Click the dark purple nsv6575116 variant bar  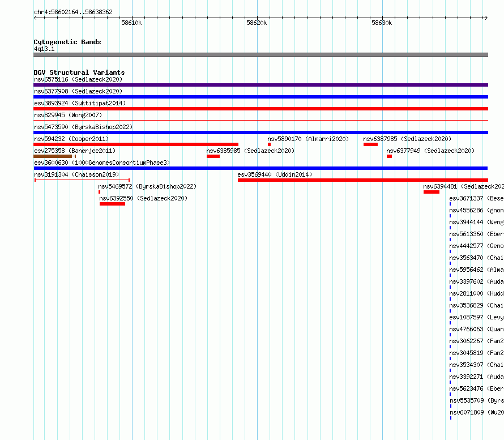pos(260,85)
